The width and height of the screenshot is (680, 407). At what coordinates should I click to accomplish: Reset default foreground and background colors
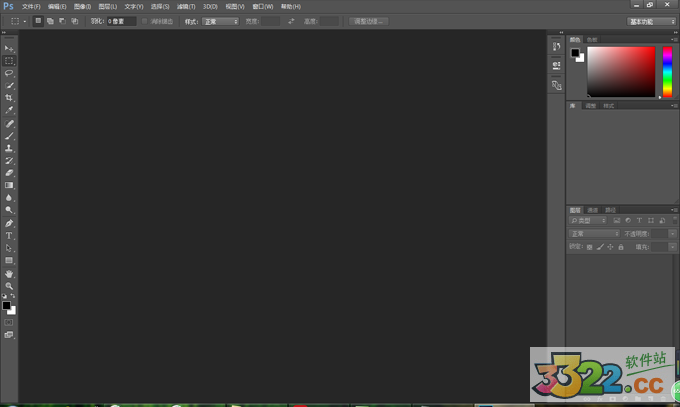point(5,296)
